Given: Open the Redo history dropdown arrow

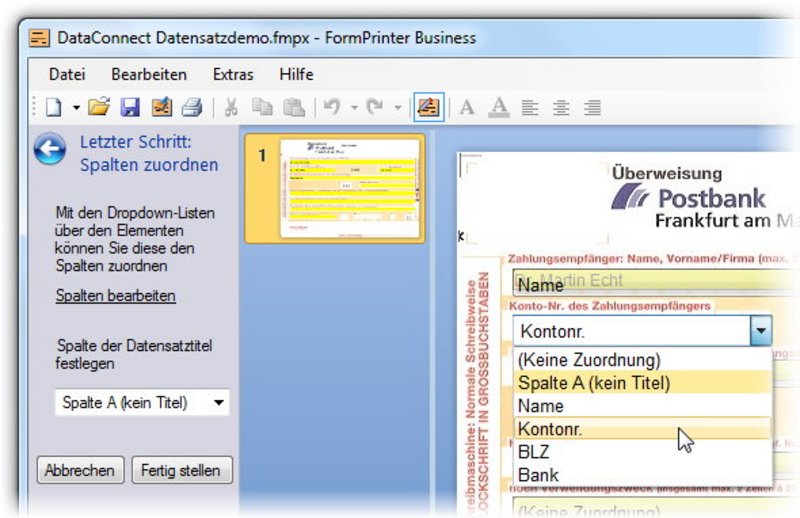Looking at the screenshot, I should coord(397,108).
